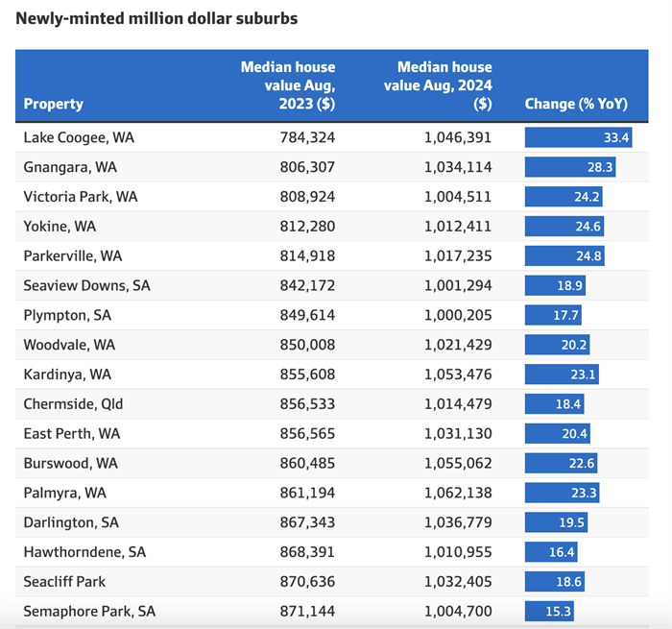Click the 1,014,479 value for Chermside
Image resolution: width=672 pixels, height=629 pixels.
click(458, 404)
